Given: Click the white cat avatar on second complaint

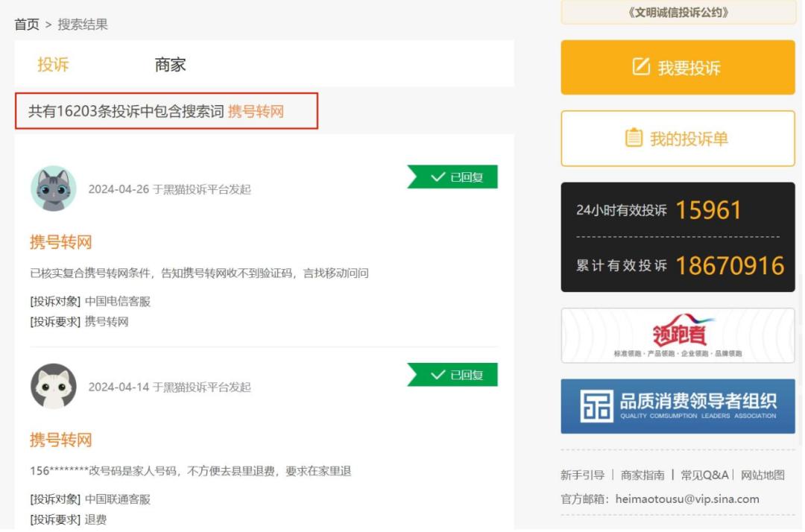Looking at the screenshot, I should click(54, 386).
